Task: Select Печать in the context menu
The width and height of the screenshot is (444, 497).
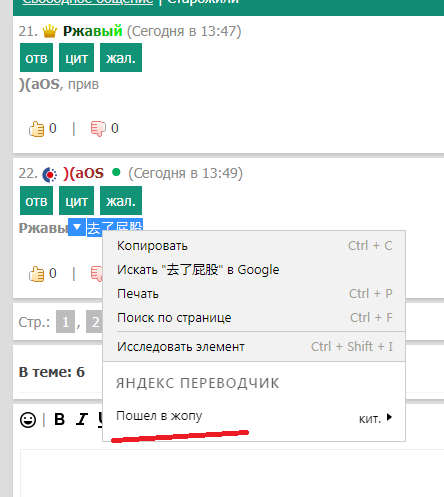Action: (x=254, y=294)
